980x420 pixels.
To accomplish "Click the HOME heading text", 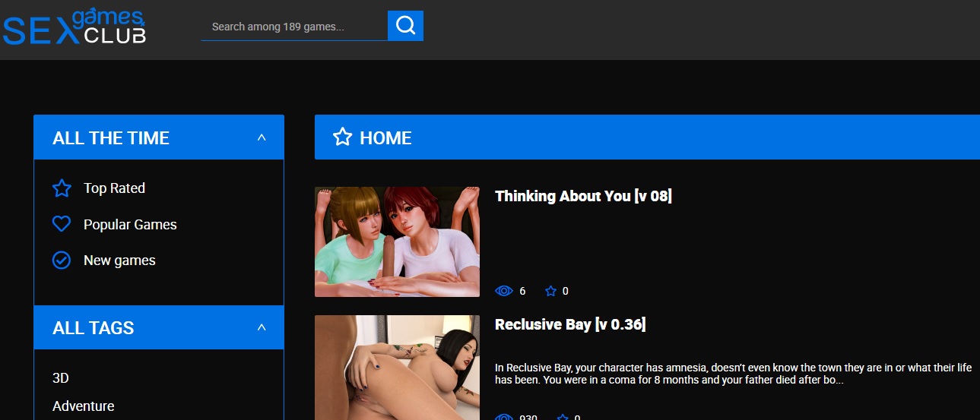I will pyautogui.click(x=385, y=138).
